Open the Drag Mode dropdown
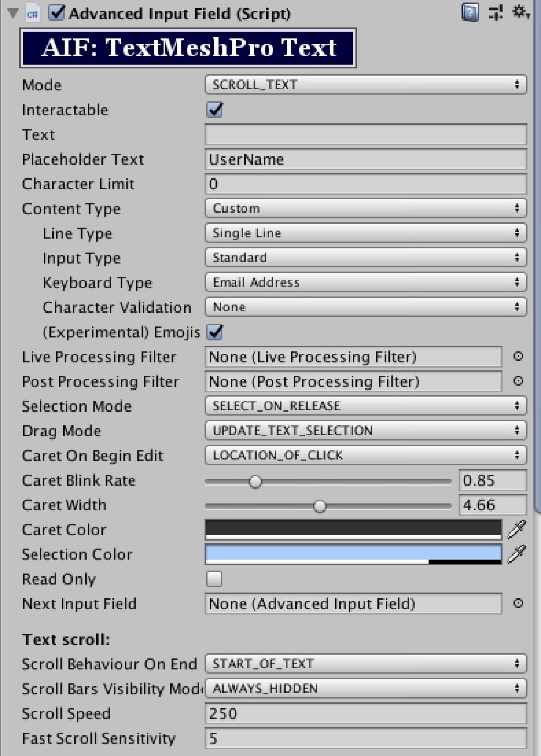Viewport: 541px width, 756px height. 366,430
